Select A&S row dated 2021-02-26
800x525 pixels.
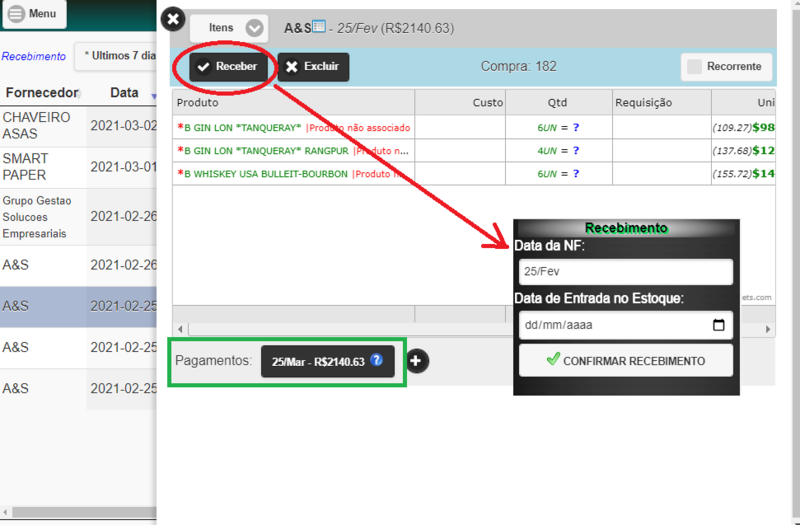[78, 265]
